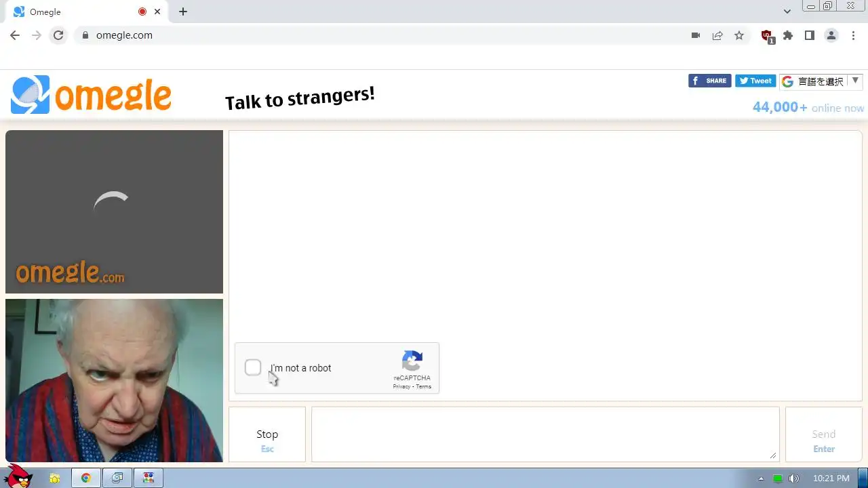Tweet about Omegle
The image size is (868, 488).
tap(755, 81)
